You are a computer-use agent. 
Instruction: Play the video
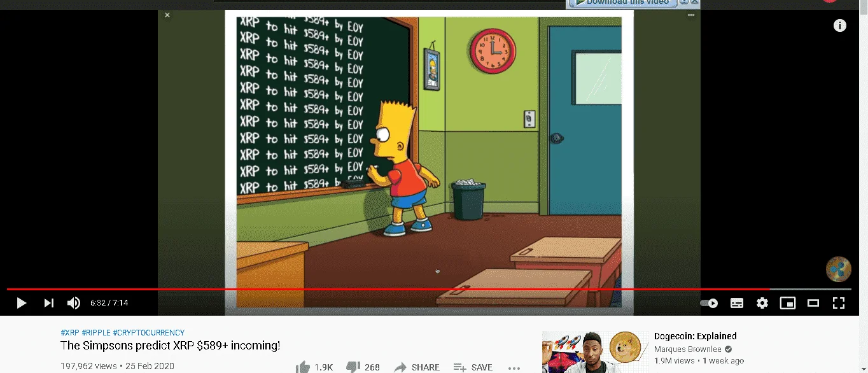coord(21,303)
